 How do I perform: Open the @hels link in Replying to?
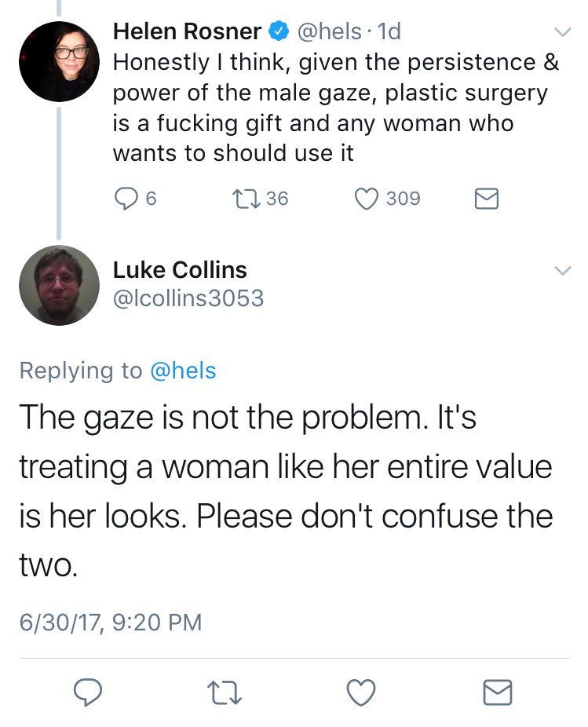click(183, 371)
